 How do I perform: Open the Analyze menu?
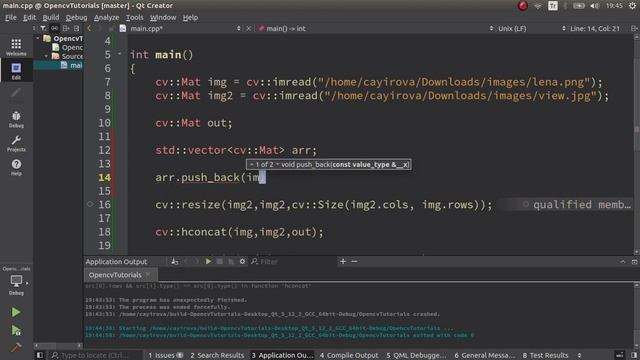pos(107,17)
